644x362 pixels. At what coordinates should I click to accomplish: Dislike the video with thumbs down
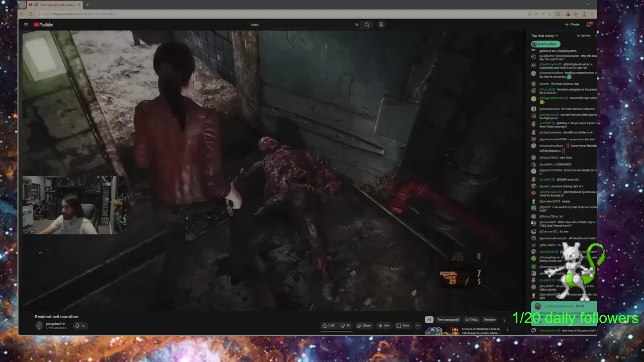(345, 325)
